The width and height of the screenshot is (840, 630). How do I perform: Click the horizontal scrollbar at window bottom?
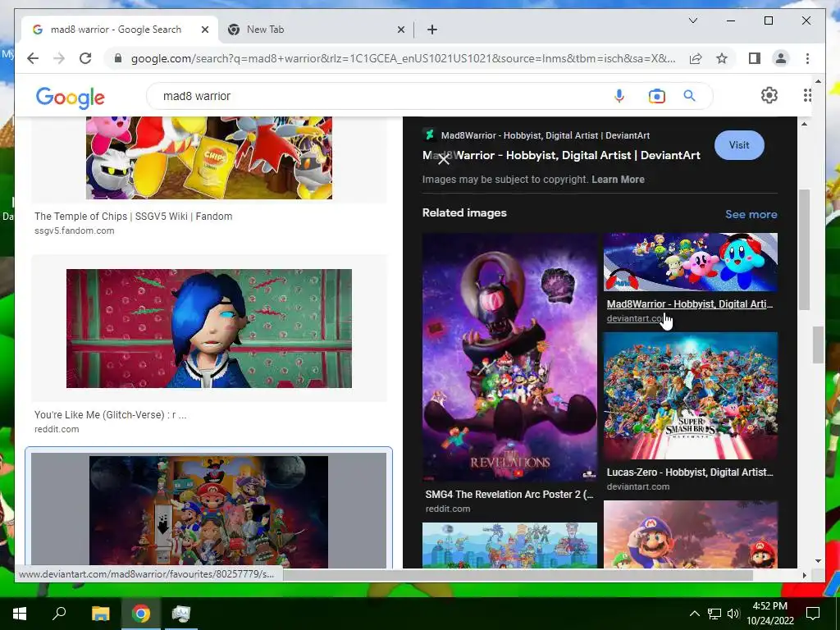pyautogui.click(x=518, y=575)
